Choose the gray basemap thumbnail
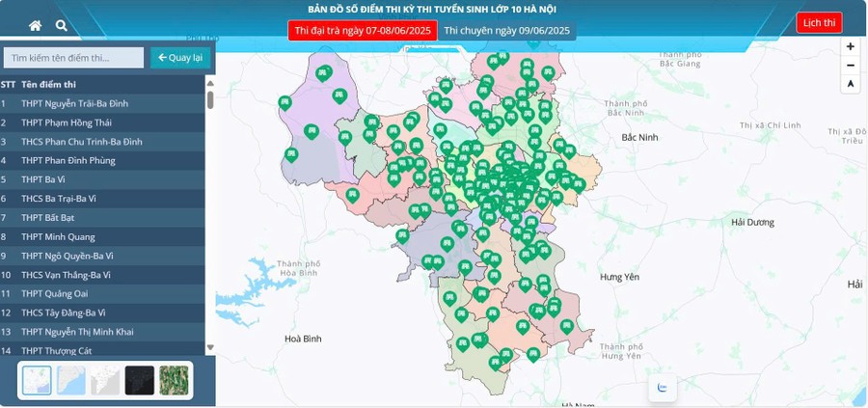The height and width of the screenshot is (408, 868). (x=105, y=380)
